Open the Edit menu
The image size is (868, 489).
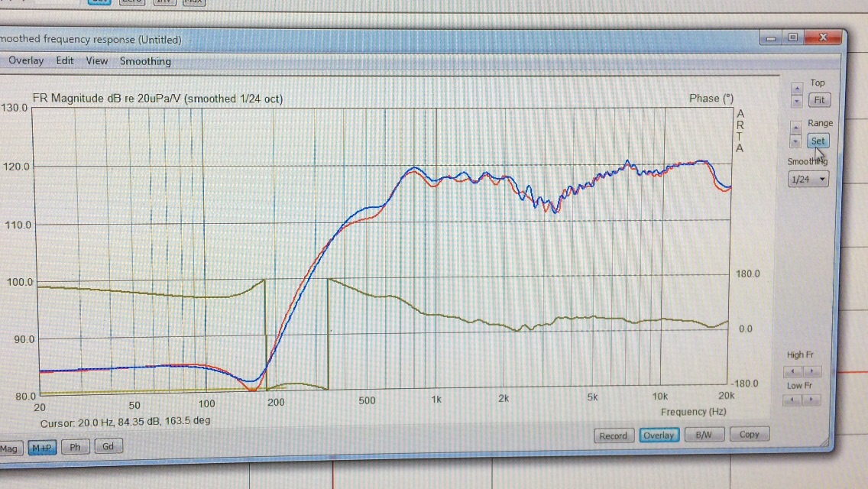point(65,60)
